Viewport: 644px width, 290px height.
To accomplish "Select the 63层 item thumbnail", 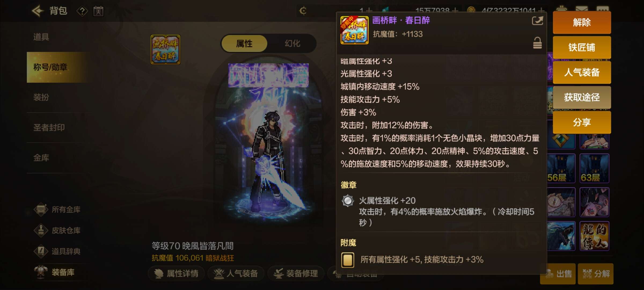I will click(594, 168).
